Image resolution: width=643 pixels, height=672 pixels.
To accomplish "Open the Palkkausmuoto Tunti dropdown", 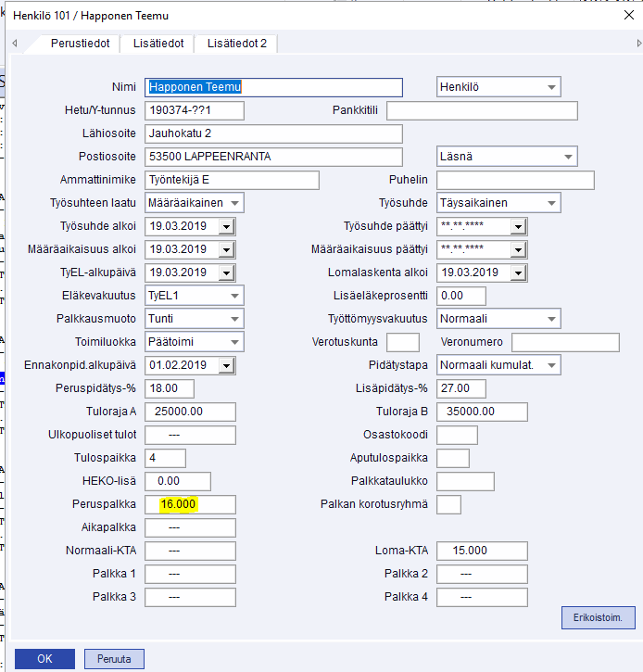I will tap(235, 319).
